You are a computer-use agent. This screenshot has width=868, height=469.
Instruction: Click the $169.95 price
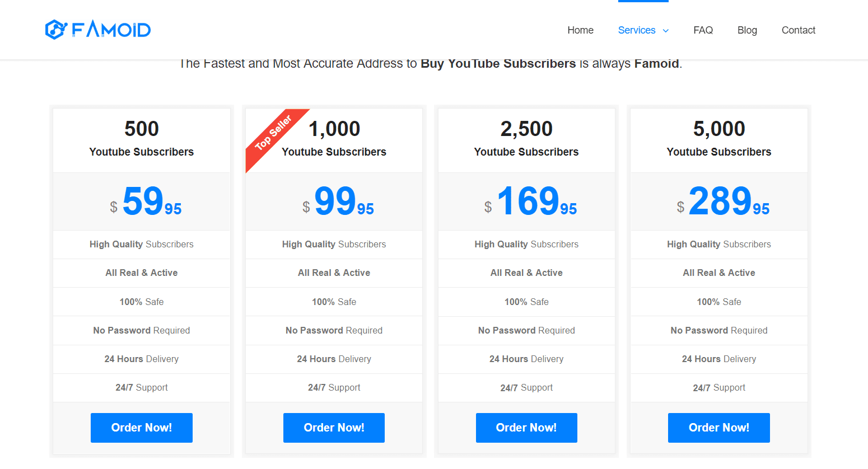coord(531,201)
